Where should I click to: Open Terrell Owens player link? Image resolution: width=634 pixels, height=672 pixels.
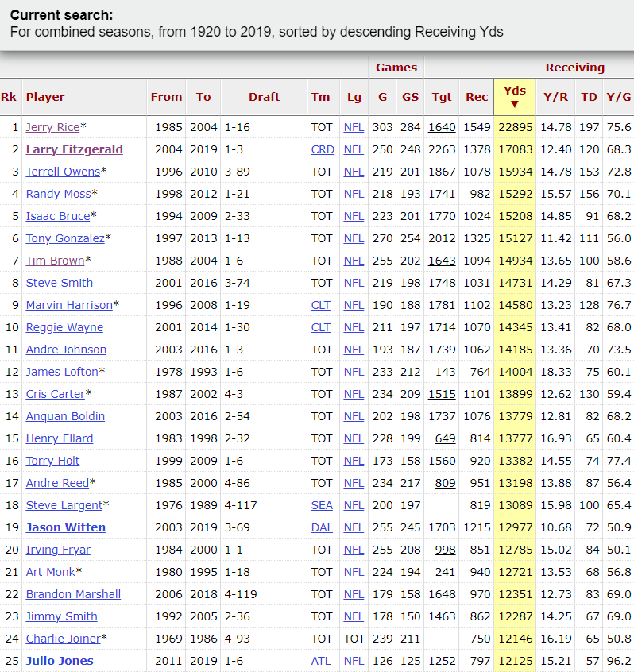coord(63,172)
